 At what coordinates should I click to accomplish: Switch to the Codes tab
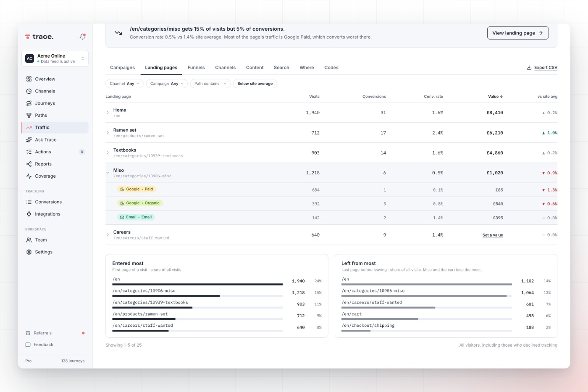tap(331, 68)
